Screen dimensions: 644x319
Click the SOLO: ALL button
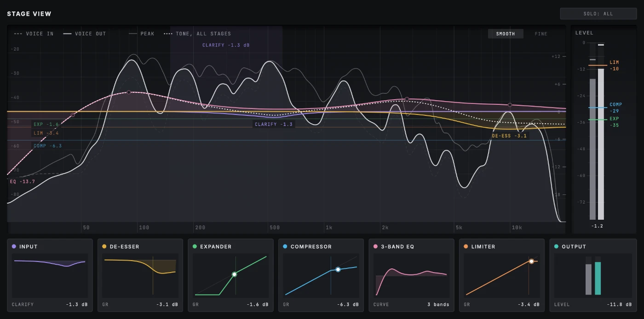598,14
